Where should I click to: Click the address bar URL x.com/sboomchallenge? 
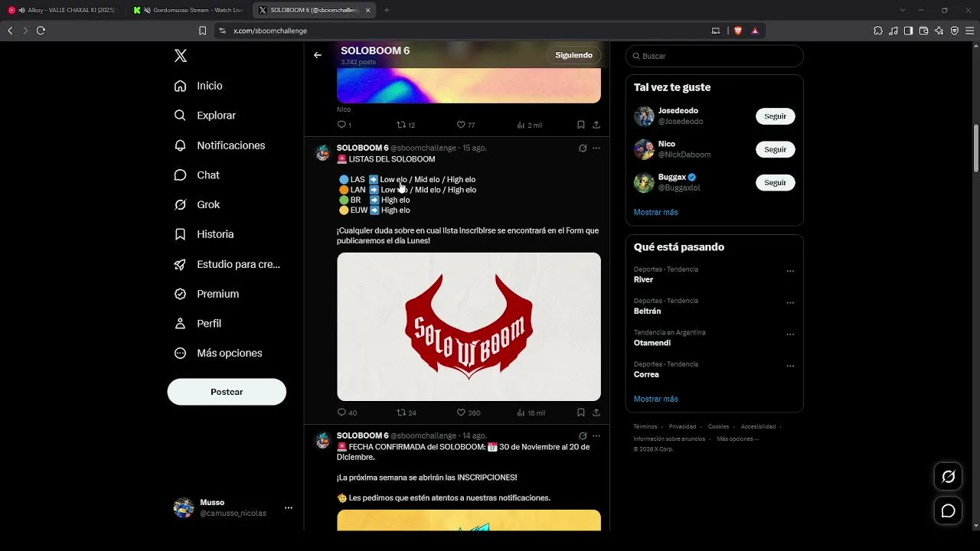coord(270,31)
